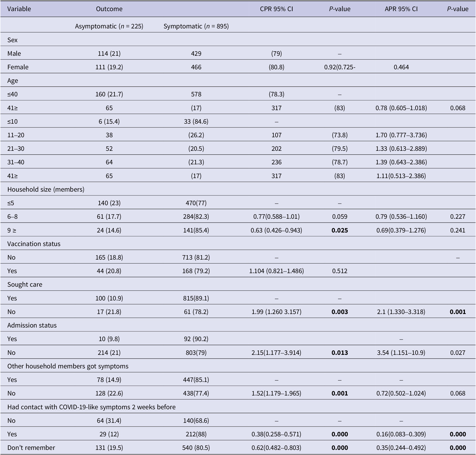The height and width of the screenshot is (455, 476).
Task: Click the 1.52(1.179–1.965) cell
Action: tap(276, 393)
